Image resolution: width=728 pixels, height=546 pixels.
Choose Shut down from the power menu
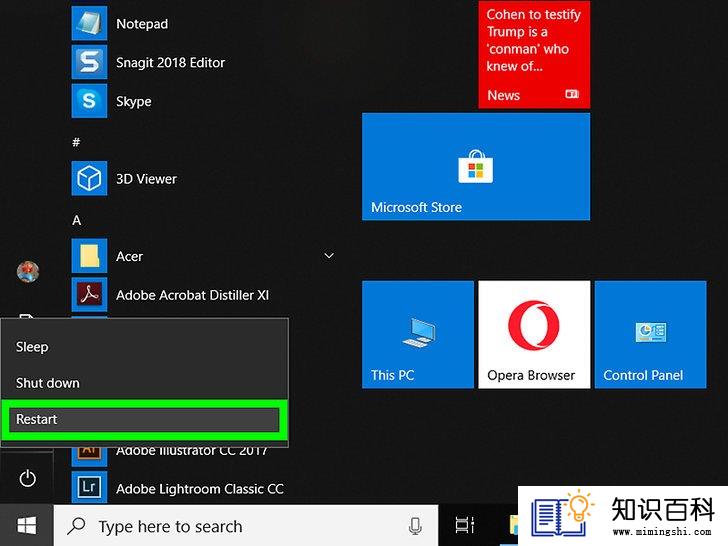[145, 383]
